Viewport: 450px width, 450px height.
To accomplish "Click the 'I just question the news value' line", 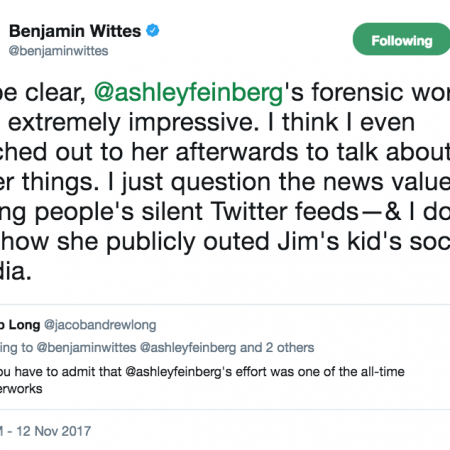I will tap(278, 182).
